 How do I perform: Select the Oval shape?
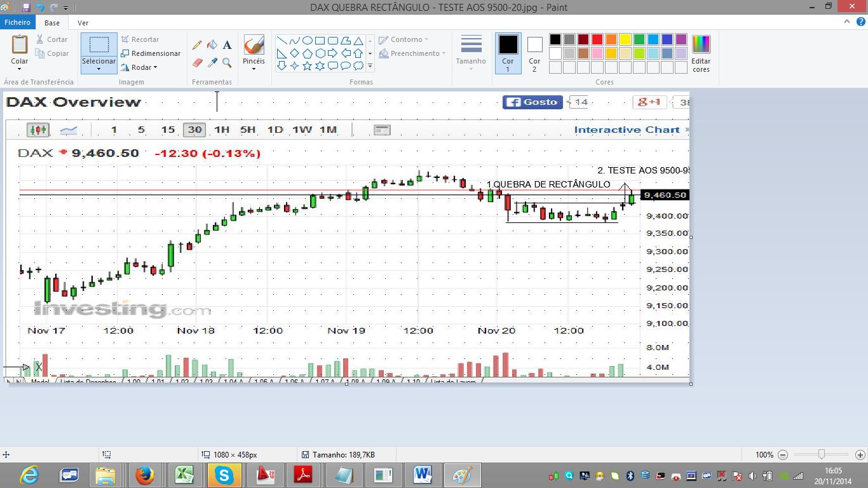[x=307, y=40]
